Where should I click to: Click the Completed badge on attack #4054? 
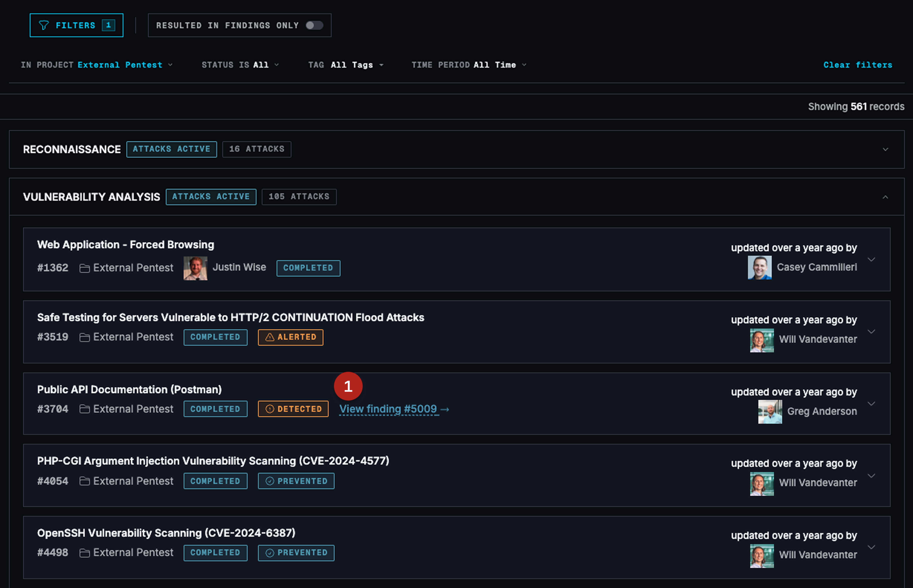pos(215,481)
